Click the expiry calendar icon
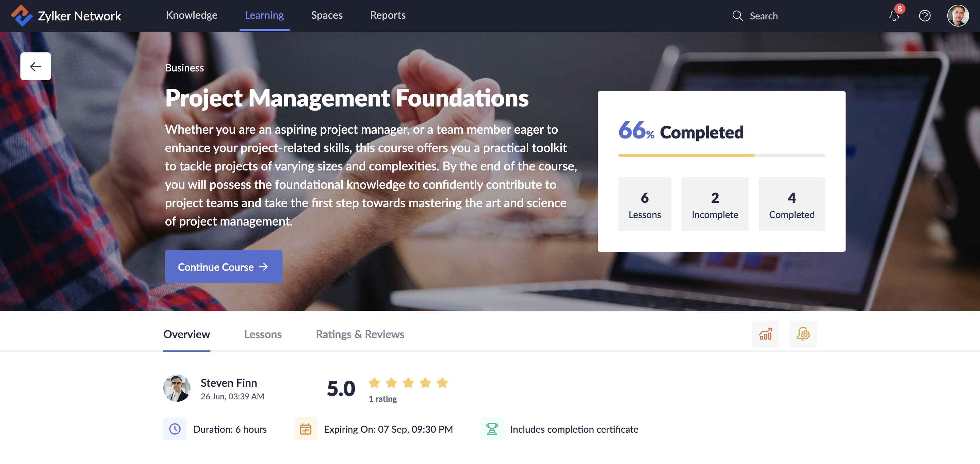Viewport: 980px width, 464px height. click(x=306, y=429)
